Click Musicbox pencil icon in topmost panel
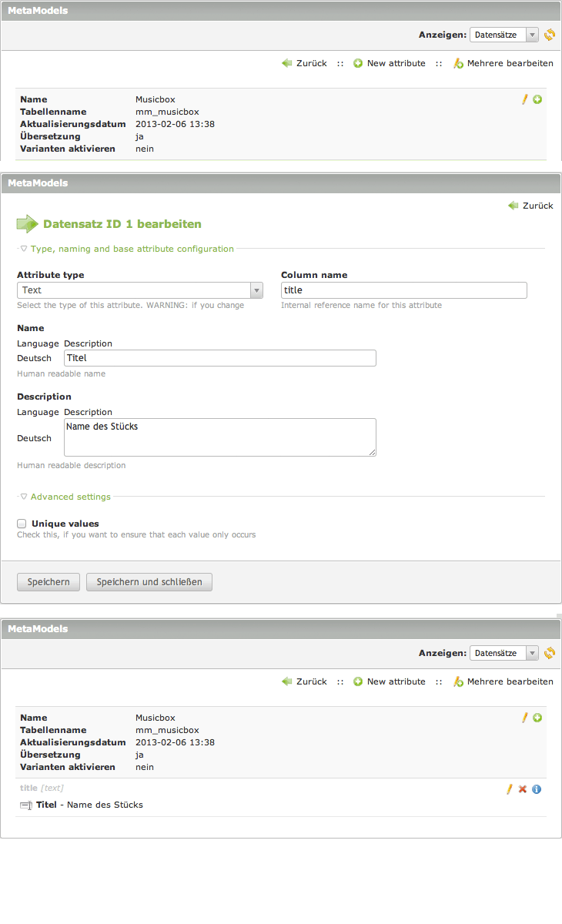The height and width of the screenshot is (924, 562). coord(525,99)
